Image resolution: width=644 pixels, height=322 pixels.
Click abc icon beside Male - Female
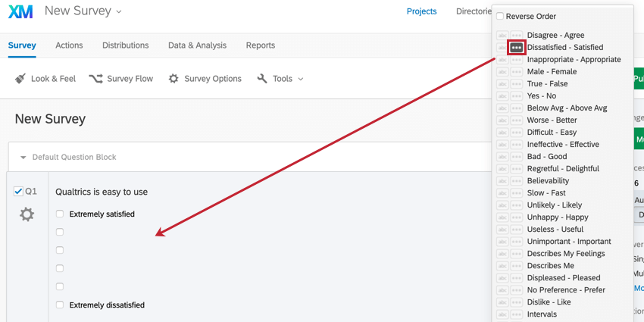pyautogui.click(x=502, y=72)
